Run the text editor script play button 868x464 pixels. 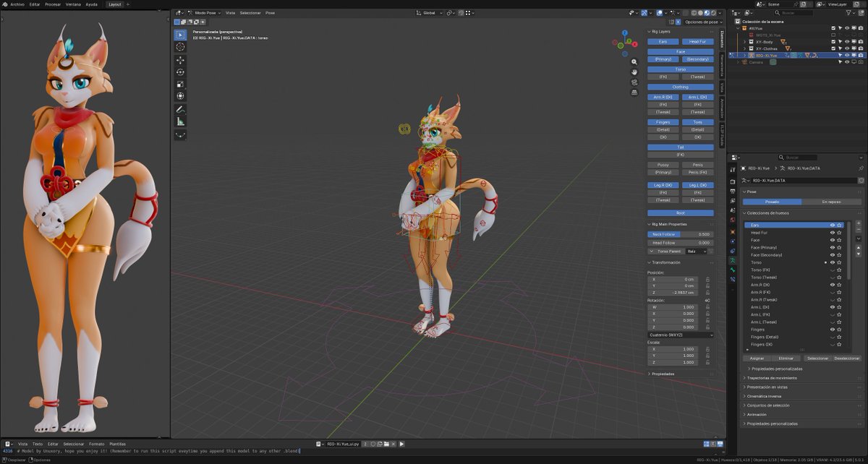tap(401, 444)
